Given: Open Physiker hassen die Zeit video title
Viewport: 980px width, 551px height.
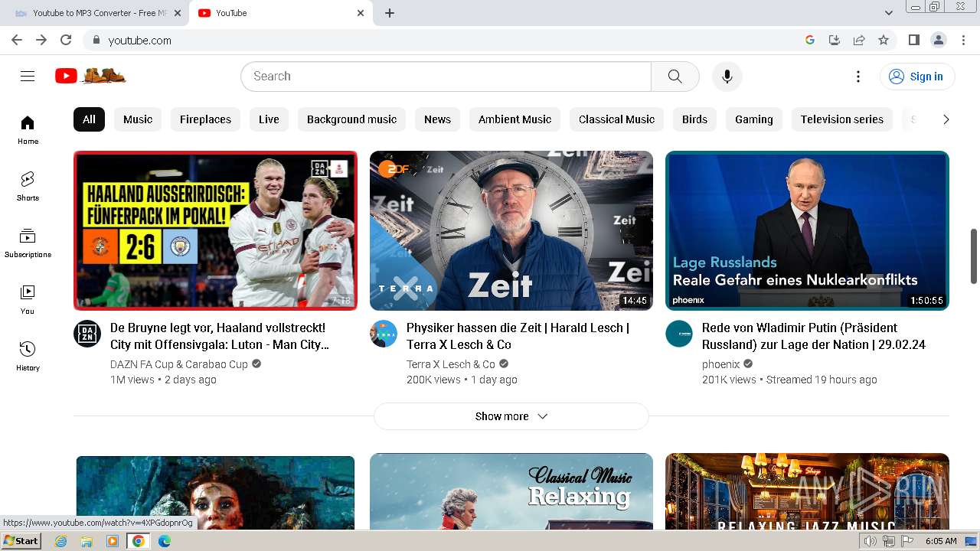Looking at the screenshot, I should (518, 336).
